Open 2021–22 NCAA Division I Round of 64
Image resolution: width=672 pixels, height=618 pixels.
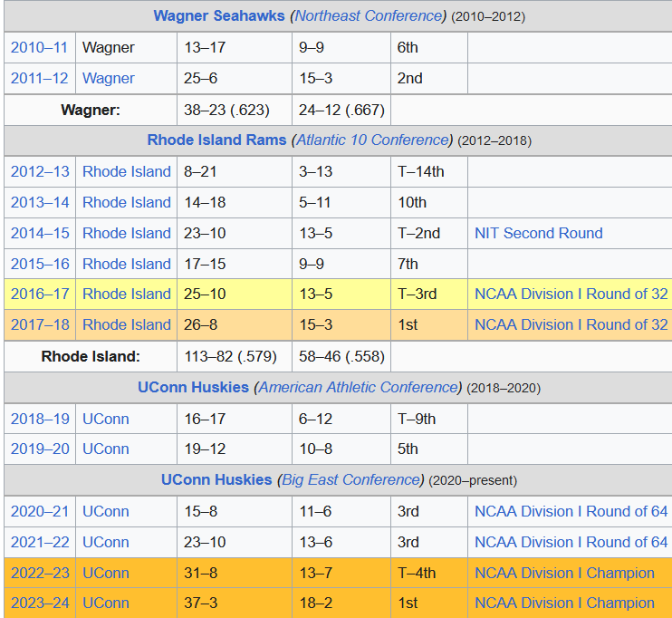(x=571, y=543)
